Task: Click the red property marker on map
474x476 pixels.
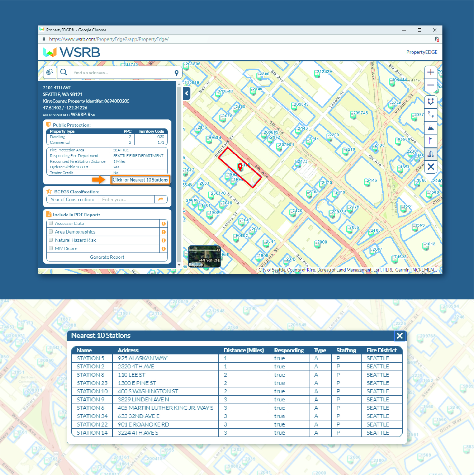Action: 240,166
